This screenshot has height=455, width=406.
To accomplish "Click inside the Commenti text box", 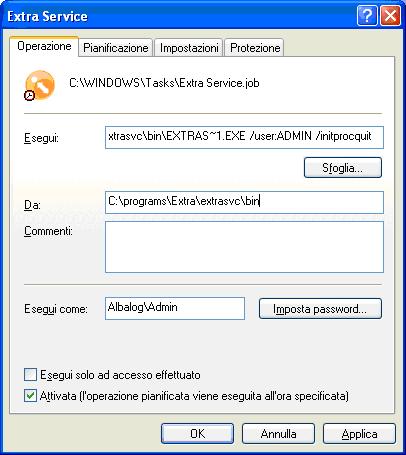I will 244,247.
